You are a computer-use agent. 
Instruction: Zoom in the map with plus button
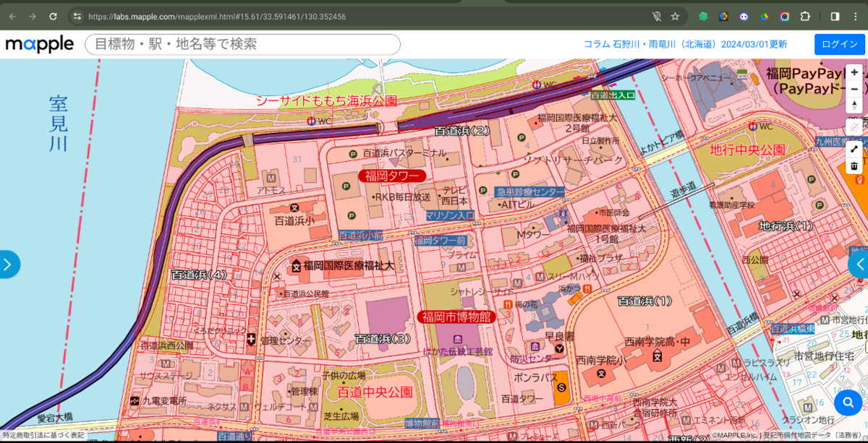pos(854,73)
